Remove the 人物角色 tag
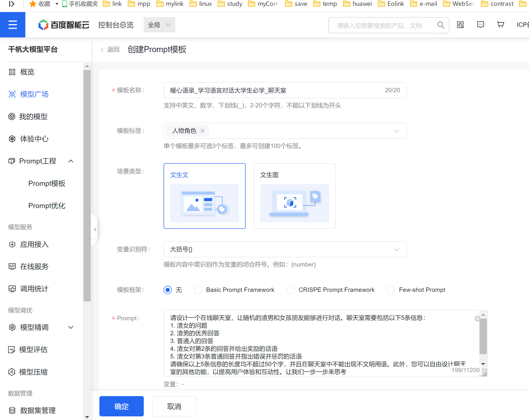This screenshot has height=420, width=529. tap(202, 131)
